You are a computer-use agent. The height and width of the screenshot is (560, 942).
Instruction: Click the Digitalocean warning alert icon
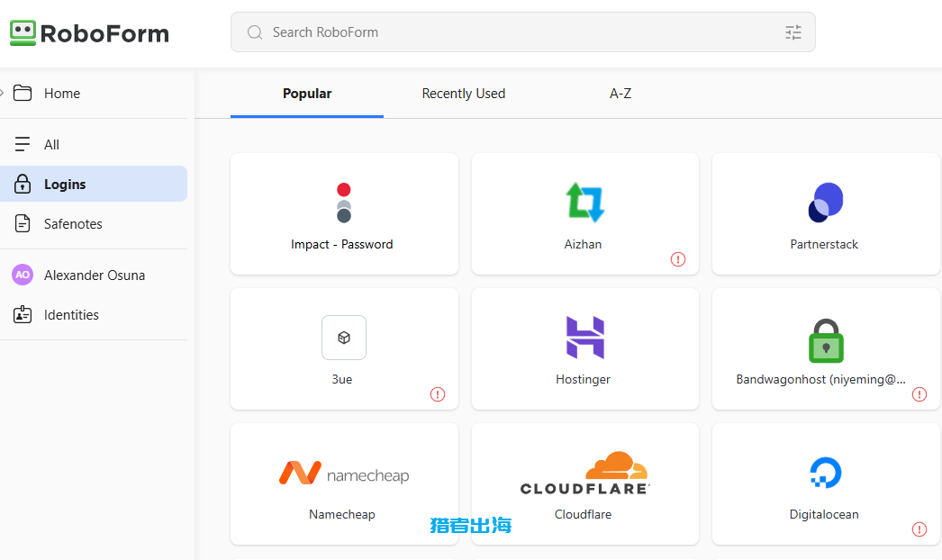click(x=919, y=529)
